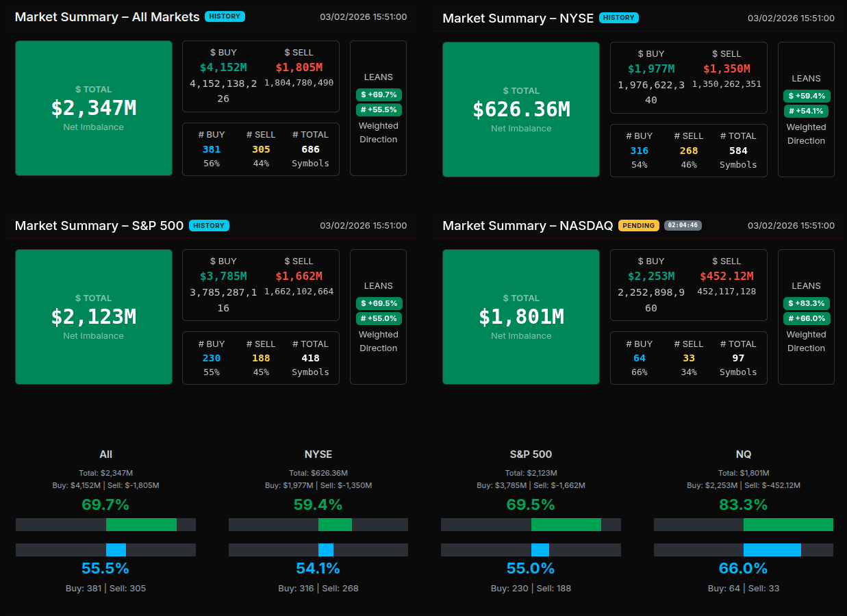The height and width of the screenshot is (616, 847).
Task: Select the HISTORY badge on S&P 500 summary
Action: click(x=209, y=225)
